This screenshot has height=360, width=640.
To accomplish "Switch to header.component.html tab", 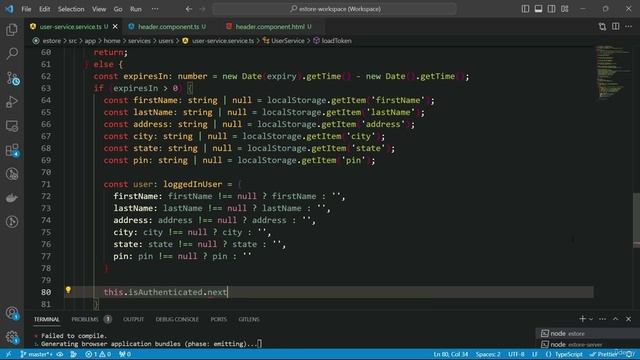I will tap(270, 27).
